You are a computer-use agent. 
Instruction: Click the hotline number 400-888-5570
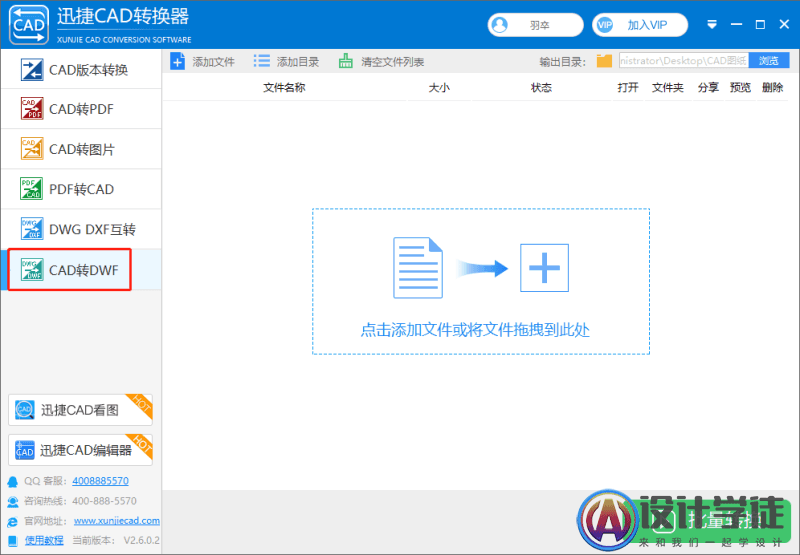tap(105, 501)
